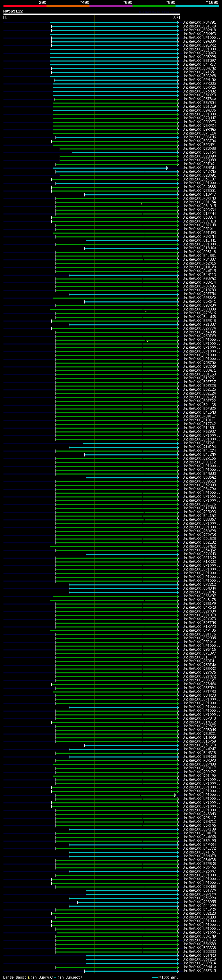Screen dimensions: 222x980
Task: Click the short alignment arrowhead of UniRef100_A6MZW4
Action: (x=167, y=168)
